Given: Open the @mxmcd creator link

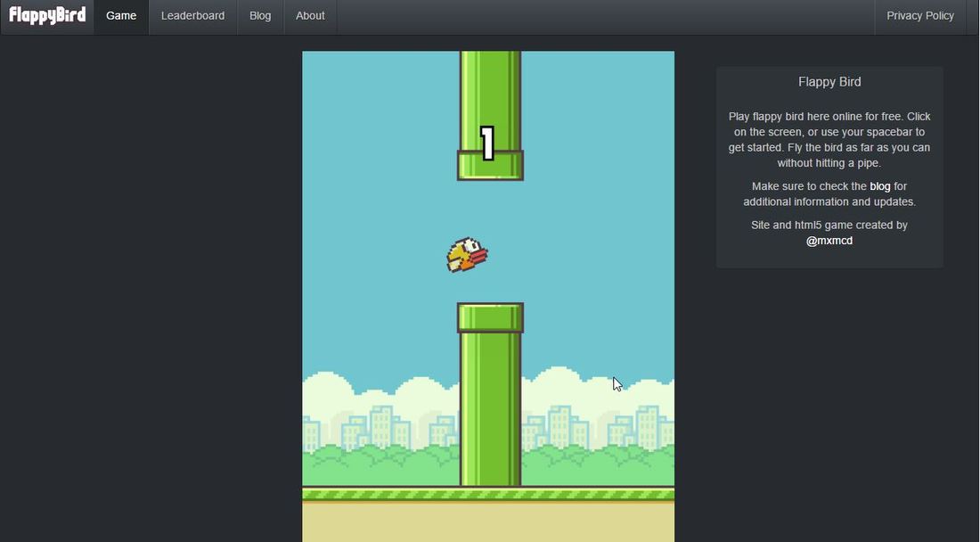Looking at the screenshot, I should (x=829, y=241).
